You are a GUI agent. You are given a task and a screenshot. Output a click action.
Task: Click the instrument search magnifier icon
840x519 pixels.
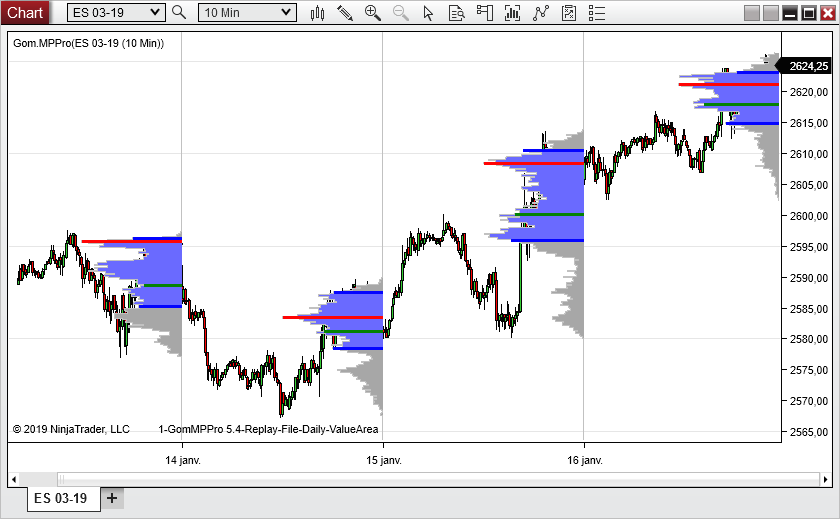179,12
